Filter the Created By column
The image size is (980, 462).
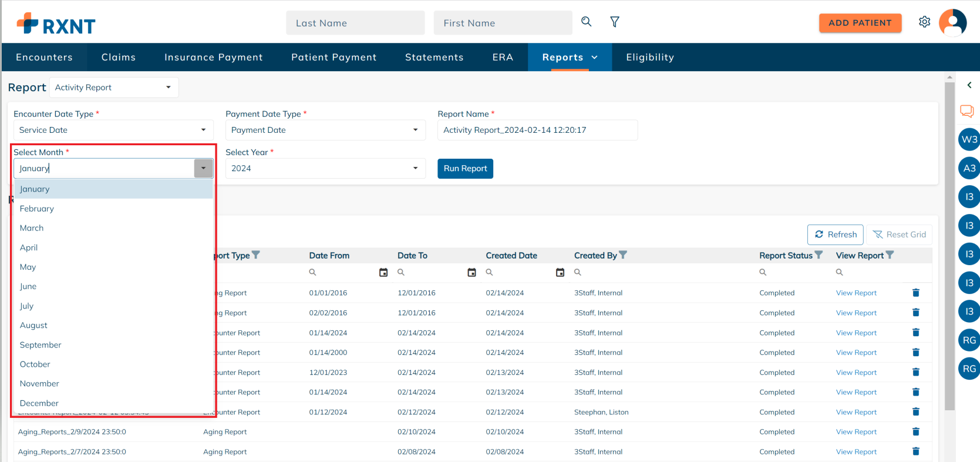tap(623, 255)
